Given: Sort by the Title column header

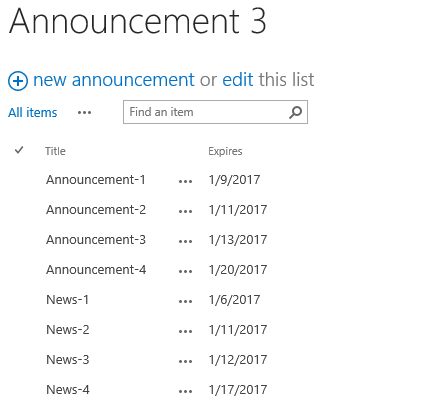Looking at the screenshot, I should pyautogui.click(x=55, y=151).
